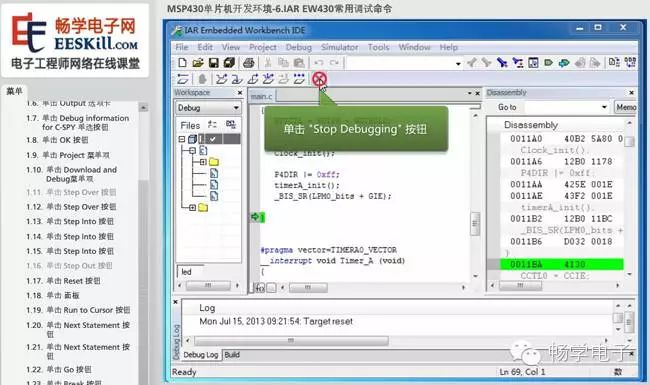Click the Redo arrow icon
The height and width of the screenshot is (385, 650).
pyautogui.click(x=334, y=63)
